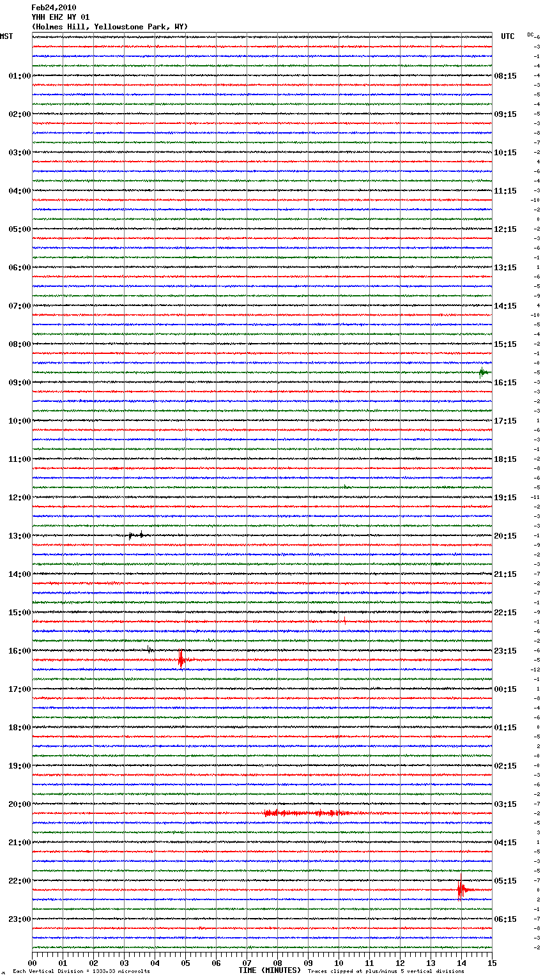Viewport: 543px width, 980px height.
Task: Select the 07:00 MST hour label
Action: pyautogui.click(x=20, y=306)
